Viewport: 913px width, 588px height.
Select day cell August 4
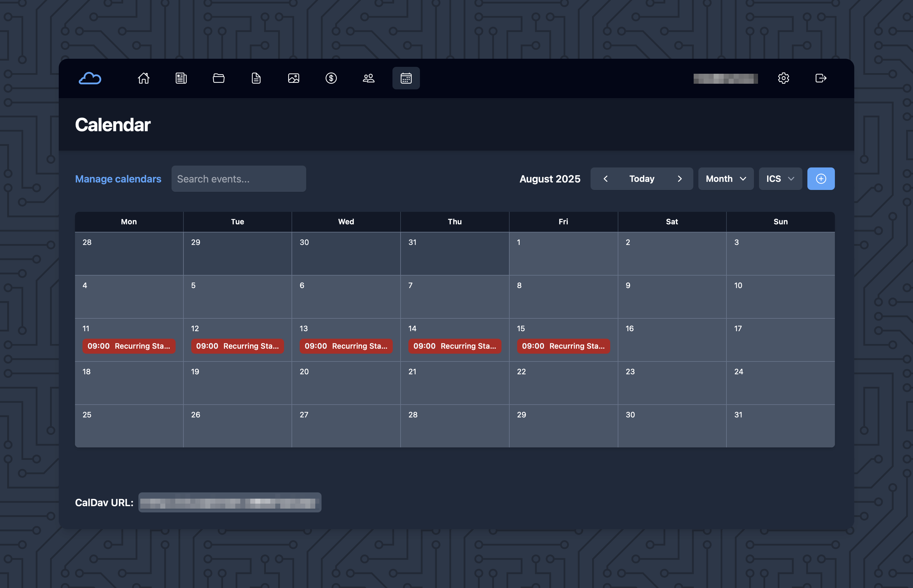(x=129, y=297)
